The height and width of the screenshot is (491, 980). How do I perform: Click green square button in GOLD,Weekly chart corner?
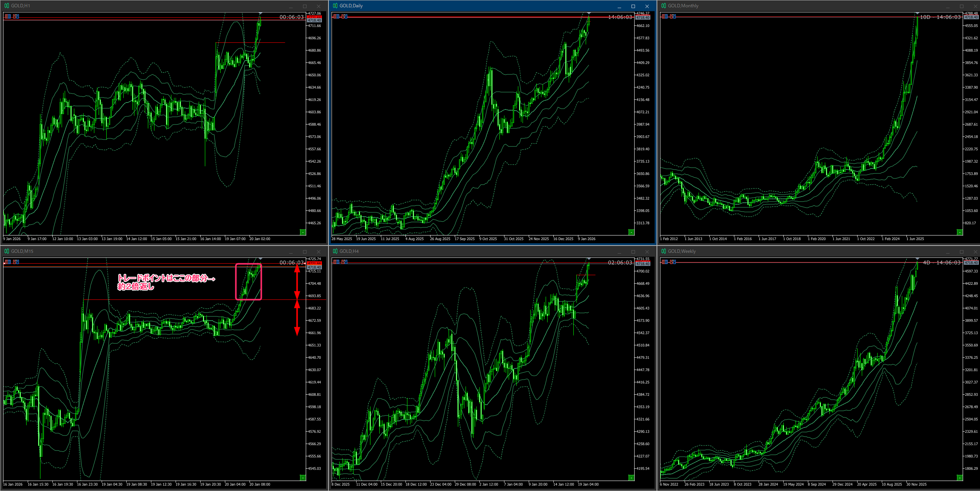[x=960, y=478]
